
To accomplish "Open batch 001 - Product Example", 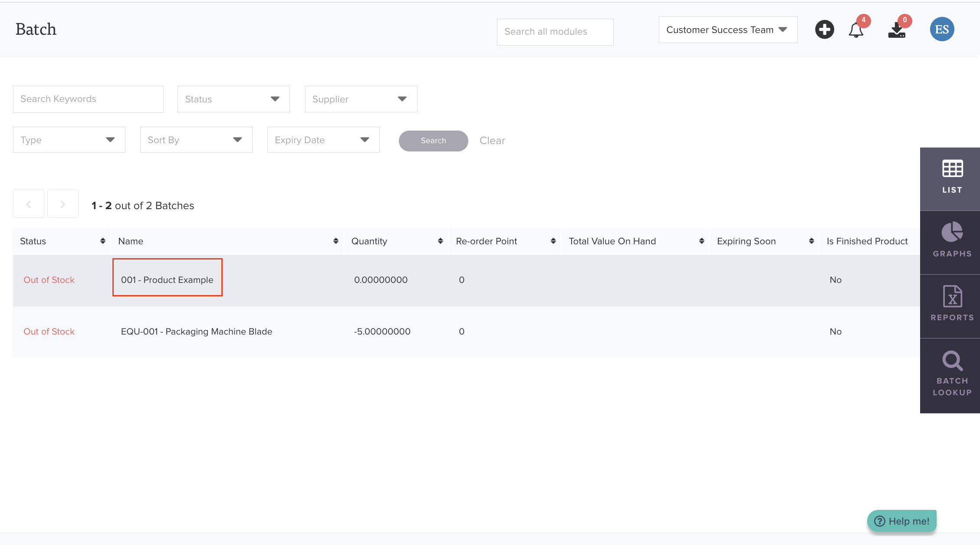I will [x=167, y=280].
